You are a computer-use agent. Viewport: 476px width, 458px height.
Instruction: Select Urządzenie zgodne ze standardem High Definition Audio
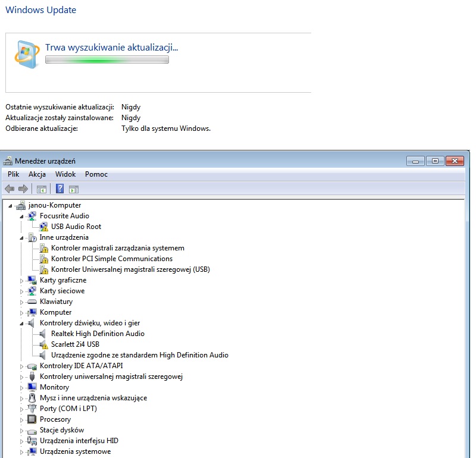pyautogui.click(x=140, y=355)
